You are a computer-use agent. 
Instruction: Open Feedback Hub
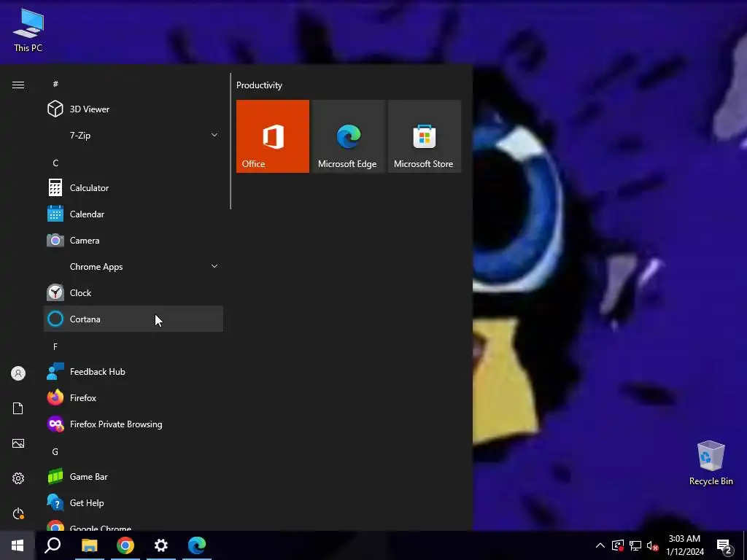click(x=133, y=371)
